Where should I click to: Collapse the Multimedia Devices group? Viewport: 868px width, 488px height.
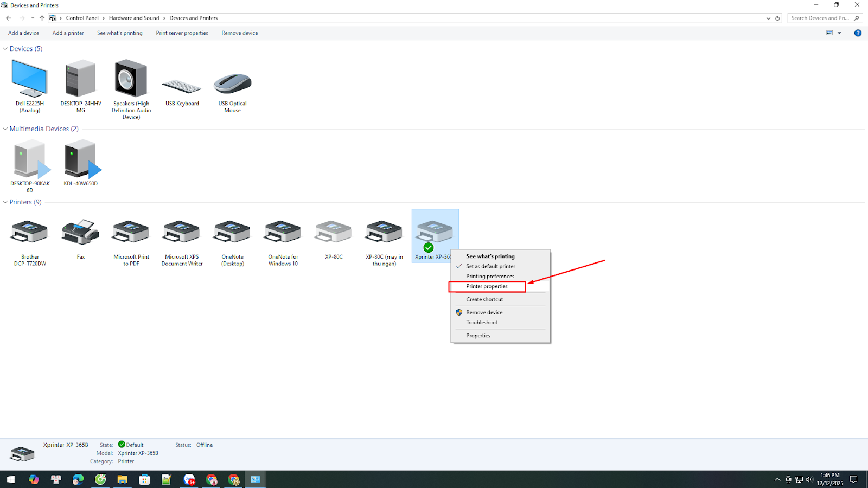click(5, 129)
